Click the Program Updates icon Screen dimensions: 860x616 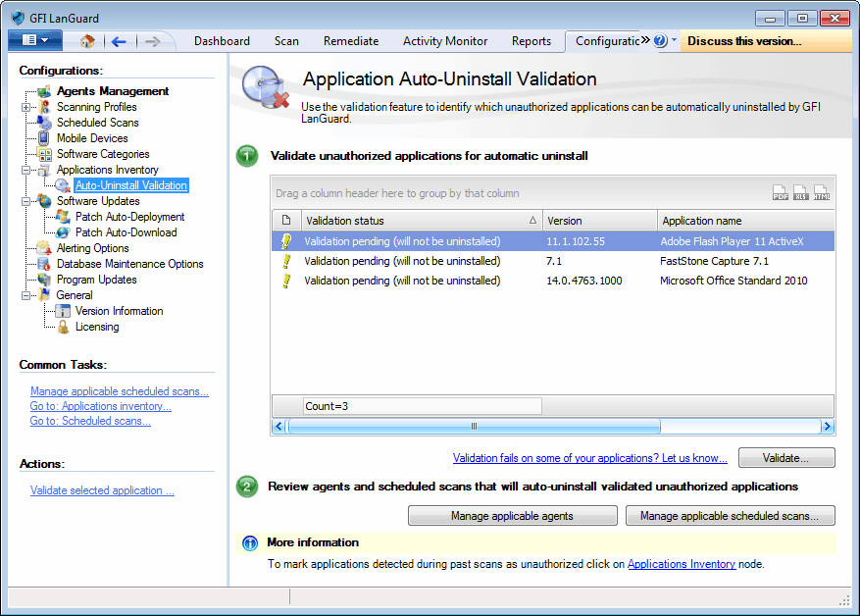tap(44, 280)
